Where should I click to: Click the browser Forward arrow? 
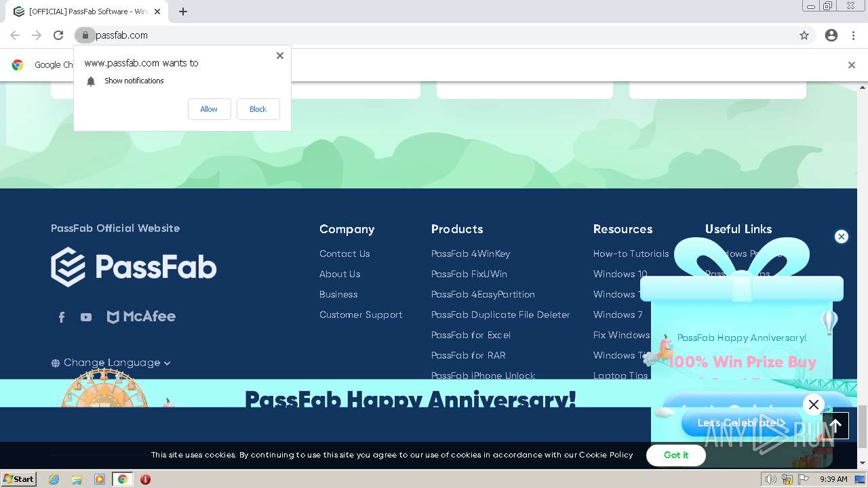[x=37, y=35]
